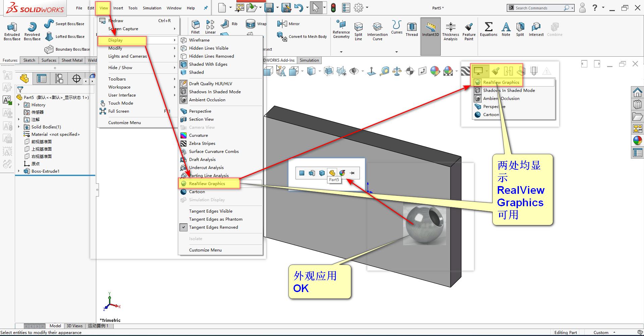Click Customize Menu at the submenu bottom
Screen dimensions: 644x336
tap(205, 250)
